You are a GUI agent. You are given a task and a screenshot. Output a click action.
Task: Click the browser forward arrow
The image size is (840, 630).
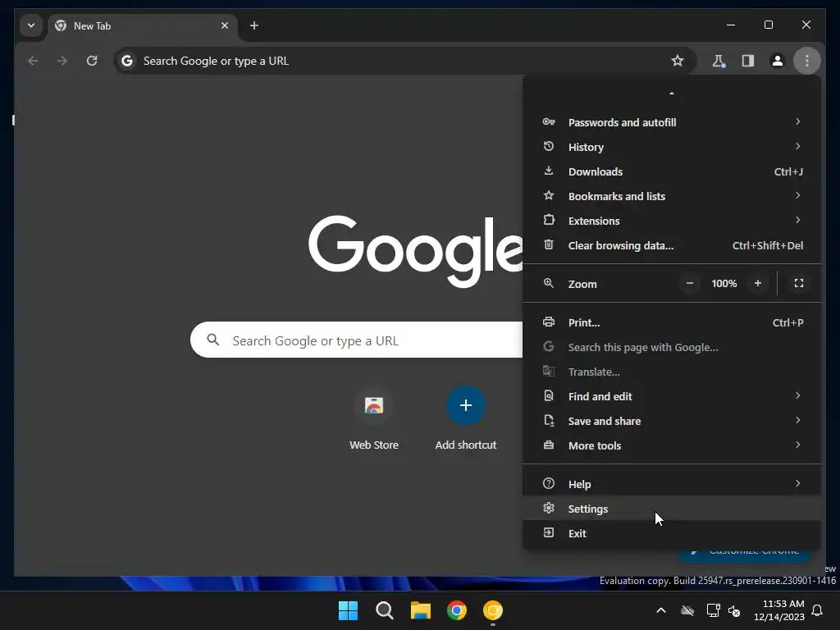pos(62,61)
